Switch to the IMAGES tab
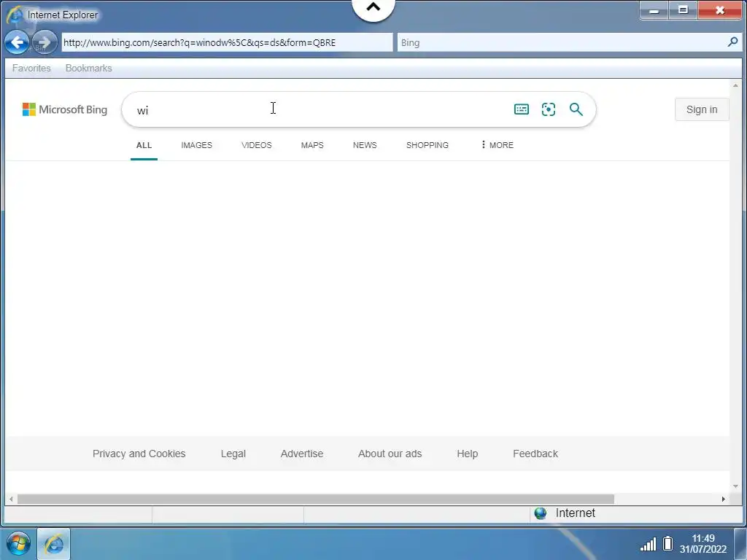Image resolution: width=747 pixels, height=560 pixels. coord(196,145)
